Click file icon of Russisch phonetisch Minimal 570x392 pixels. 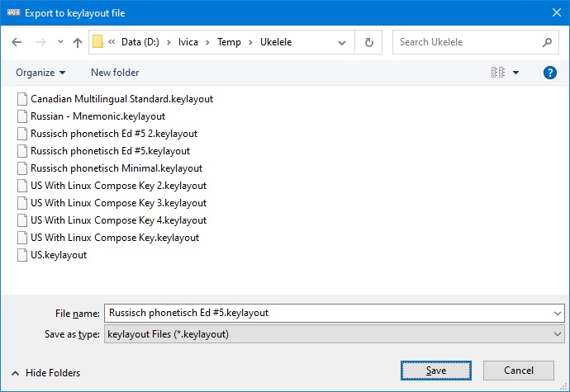pyautogui.click(x=22, y=168)
